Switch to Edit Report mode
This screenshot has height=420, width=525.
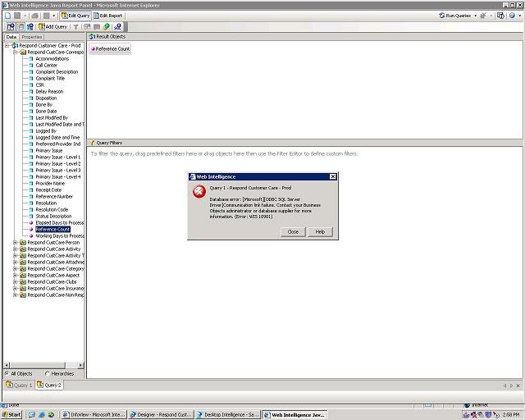tap(108, 16)
